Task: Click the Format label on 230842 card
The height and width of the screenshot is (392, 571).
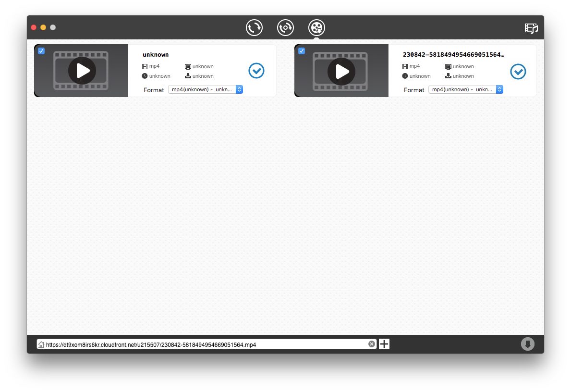Action: [x=414, y=90]
